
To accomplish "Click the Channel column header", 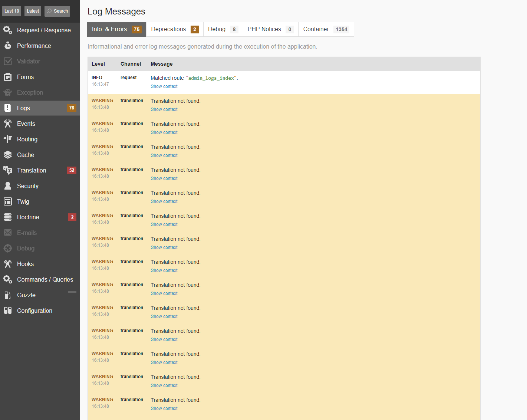I will 131,64.
